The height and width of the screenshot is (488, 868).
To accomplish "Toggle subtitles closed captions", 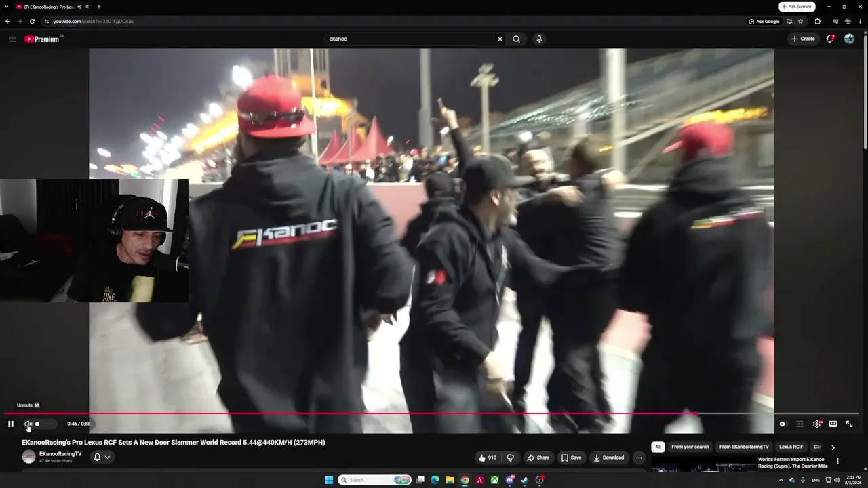I will click(x=800, y=424).
